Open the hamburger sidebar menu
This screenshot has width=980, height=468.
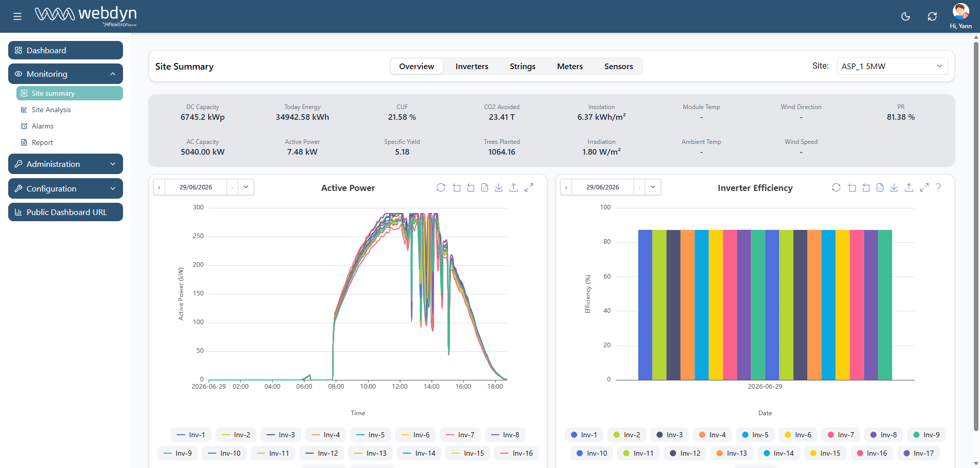(17, 16)
